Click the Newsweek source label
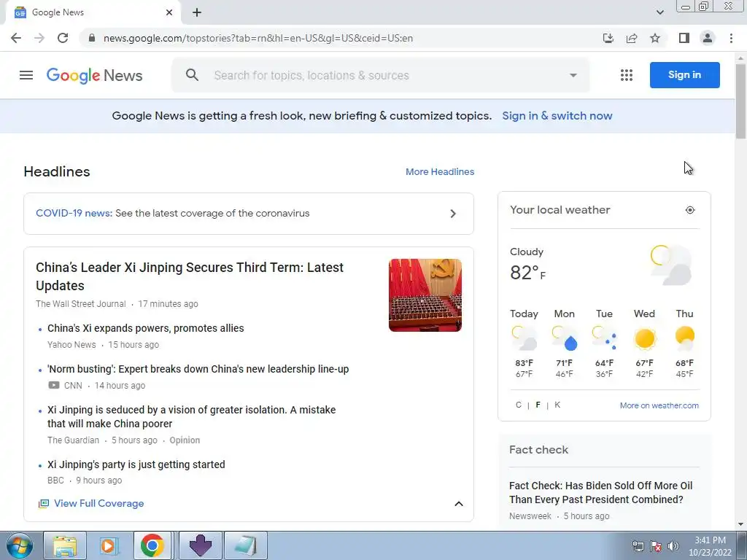This screenshot has width=747, height=560. click(x=530, y=516)
